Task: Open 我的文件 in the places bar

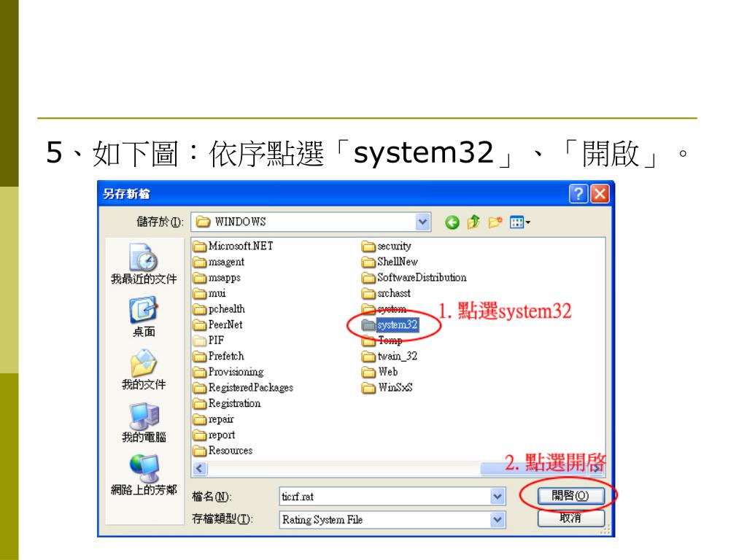Action: [144, 370]
